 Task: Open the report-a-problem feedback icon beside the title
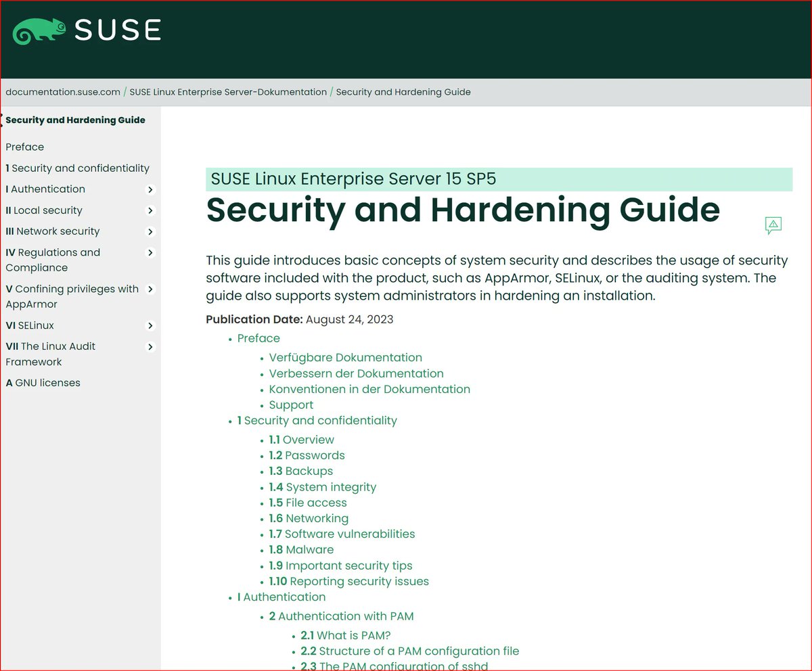click(x=772, y=225)
